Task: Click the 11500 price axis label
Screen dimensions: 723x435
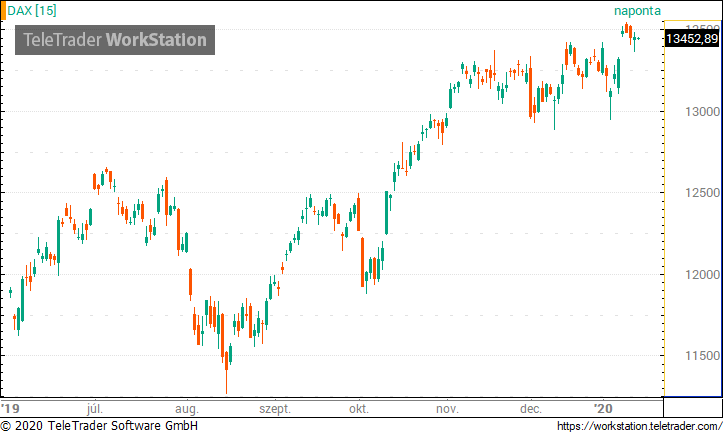Action: click(x=702, y=356)
